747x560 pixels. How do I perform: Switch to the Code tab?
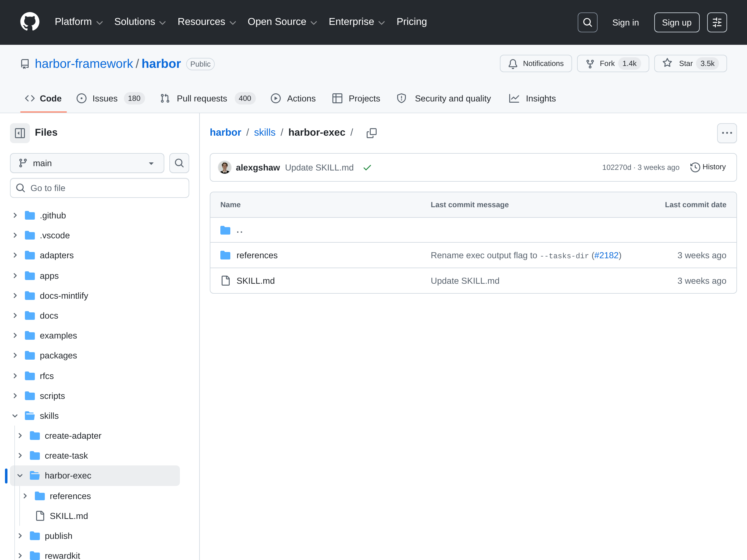tap(43, 99)
